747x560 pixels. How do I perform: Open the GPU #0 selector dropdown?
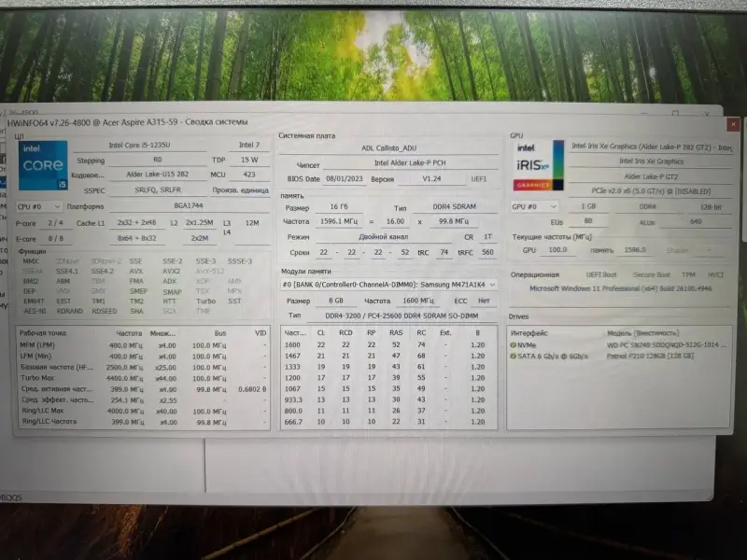[533, 206]
